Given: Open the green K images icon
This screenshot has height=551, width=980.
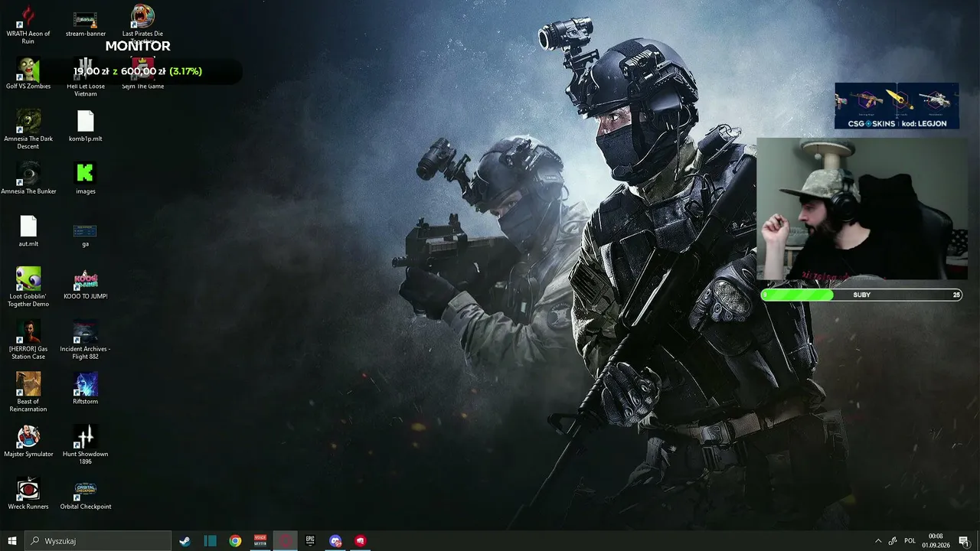Looking at the screenshot, I should (85, 178).
